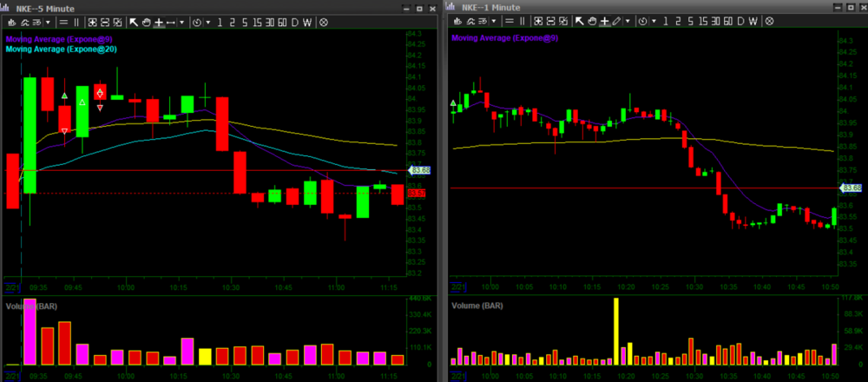Click the cyan Moving Average (Expone@20) label

tap(62, 49)
